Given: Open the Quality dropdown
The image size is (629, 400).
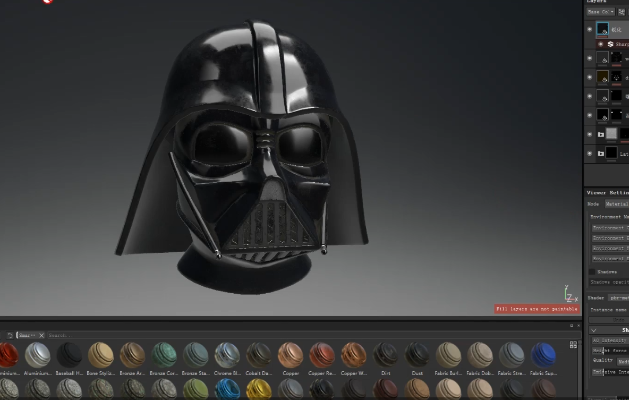Looking at the screenshot, I should 623,361.
